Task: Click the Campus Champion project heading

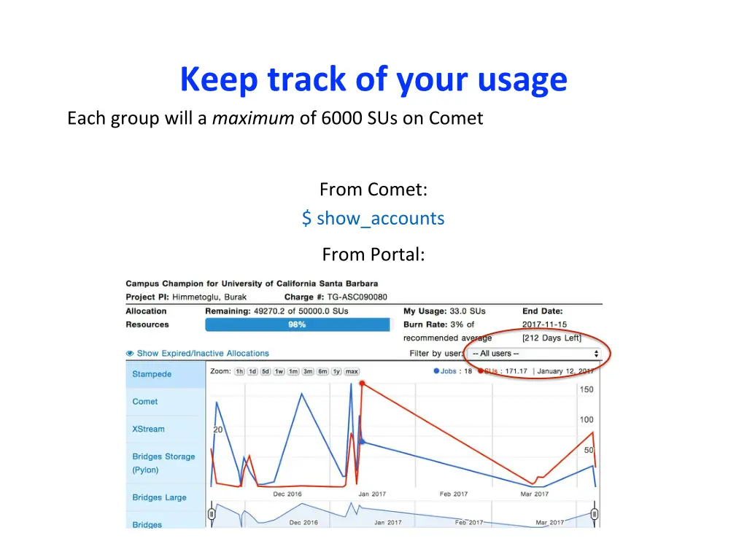Action: point(252,284)
